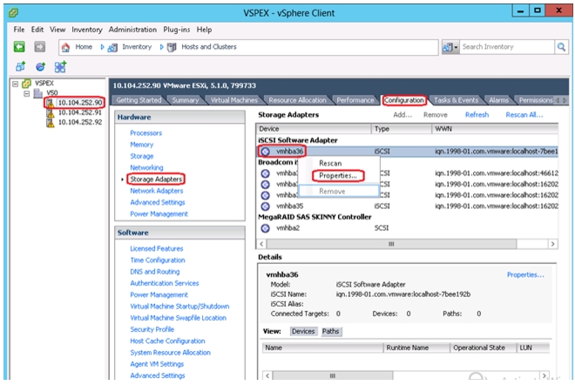Click the second toolbar globe icon
Viewport: 575px width, 392px height.
pos(40,67)
